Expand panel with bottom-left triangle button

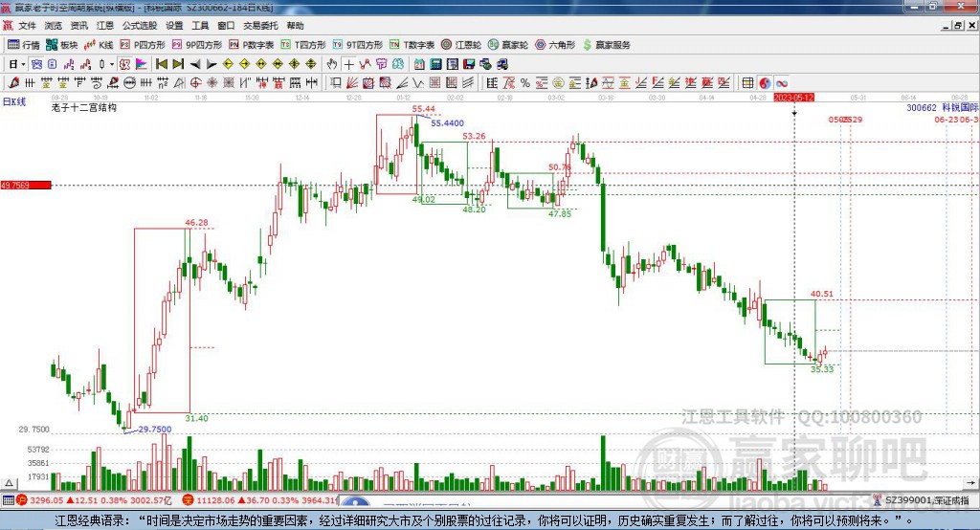tap(9, 483)
